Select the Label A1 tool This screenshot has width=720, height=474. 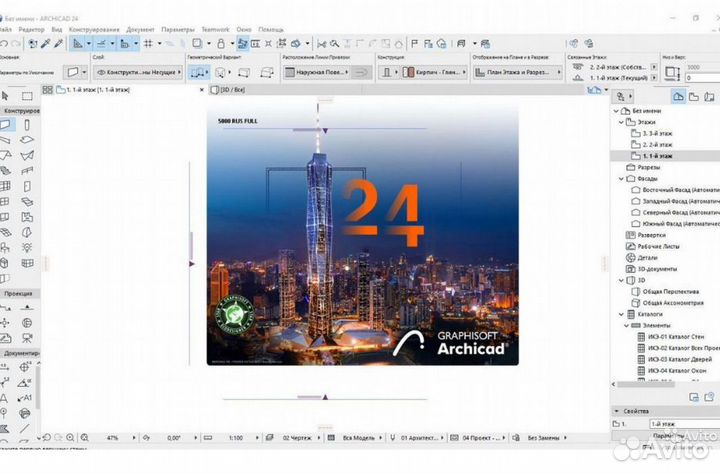coord(25,398)
